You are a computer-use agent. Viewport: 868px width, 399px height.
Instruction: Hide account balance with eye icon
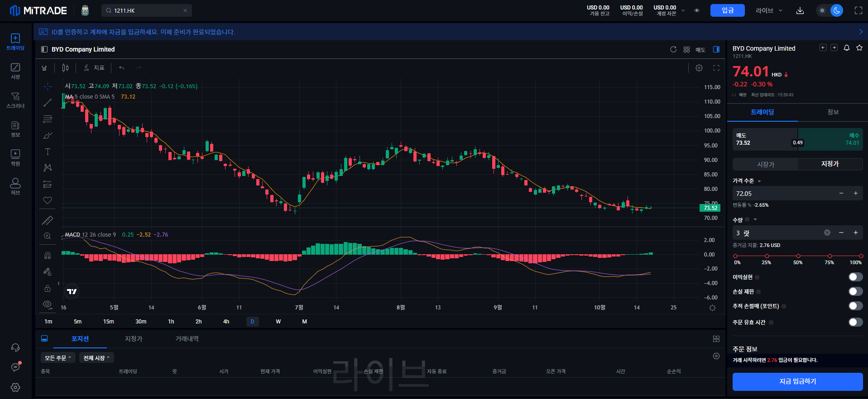pos(697,10)
